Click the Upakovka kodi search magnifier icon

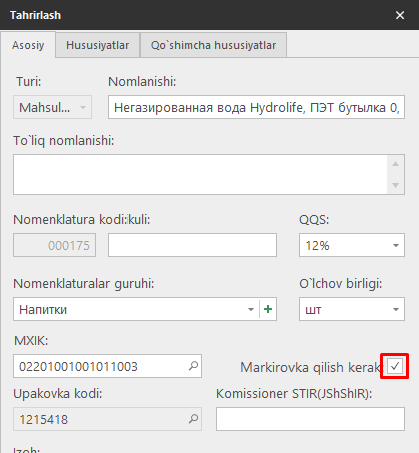pyautogui.click(x=193, y=419)
